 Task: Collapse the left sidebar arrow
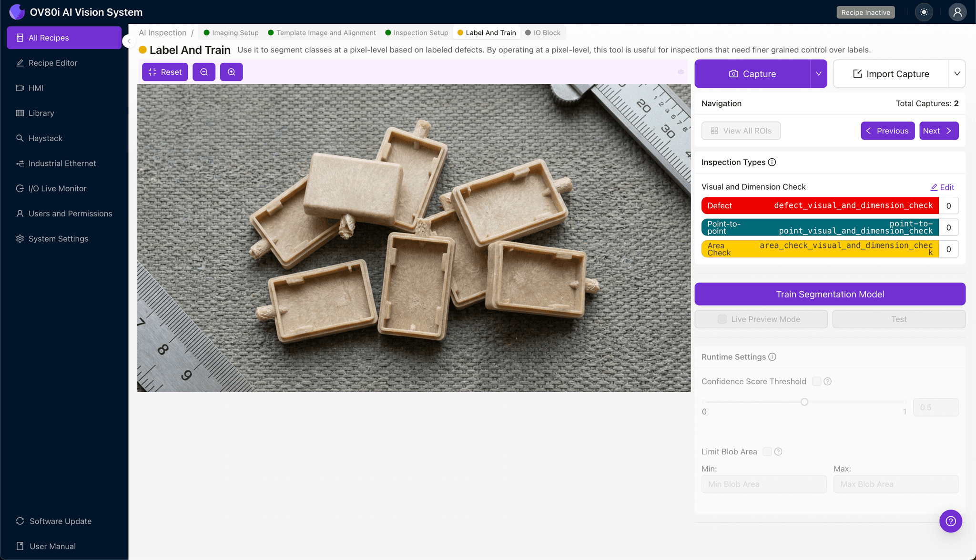coord(129,41)
